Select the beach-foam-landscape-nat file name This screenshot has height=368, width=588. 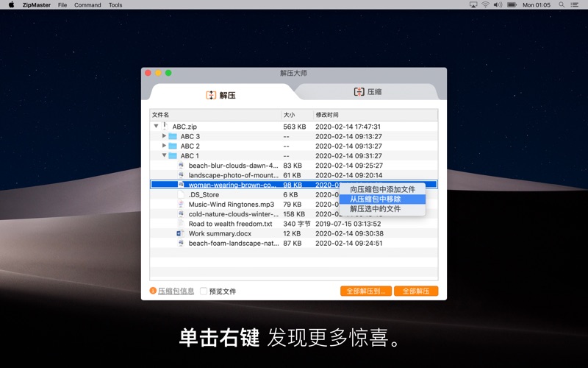tap(233, 244)
